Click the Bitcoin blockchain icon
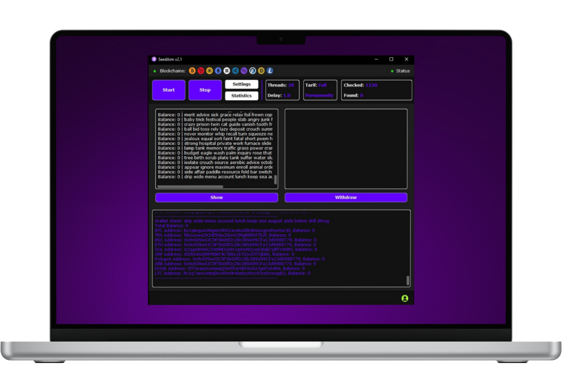The image size is (562, 392). point(192,71)
